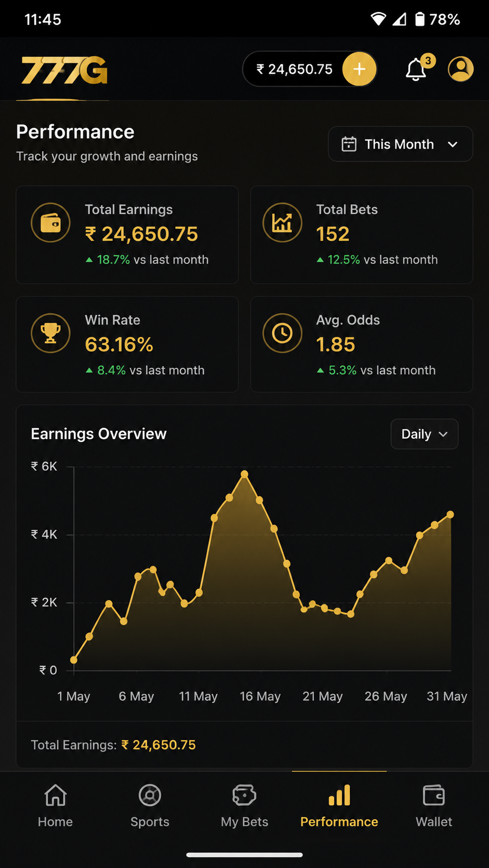Tap the clock icon in Avg. Odds card
489x868 pixels.
(x=282, y=333)
